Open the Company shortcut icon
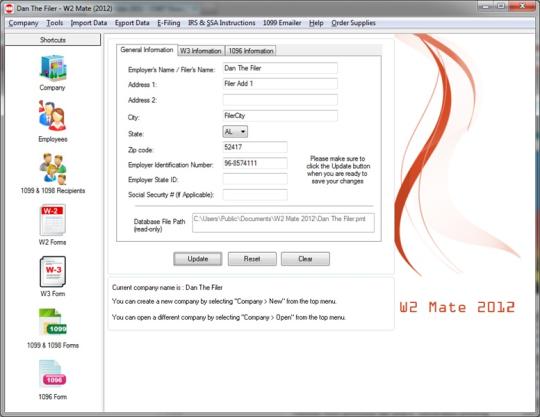Screen dimensions: 540x417 pos(53,68)
